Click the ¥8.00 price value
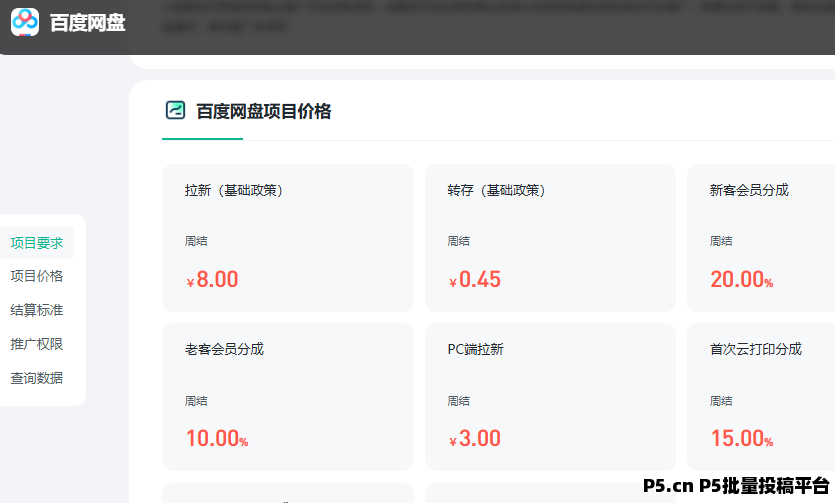This screenshot has width=835, height=503. click(x=213, y=280)
